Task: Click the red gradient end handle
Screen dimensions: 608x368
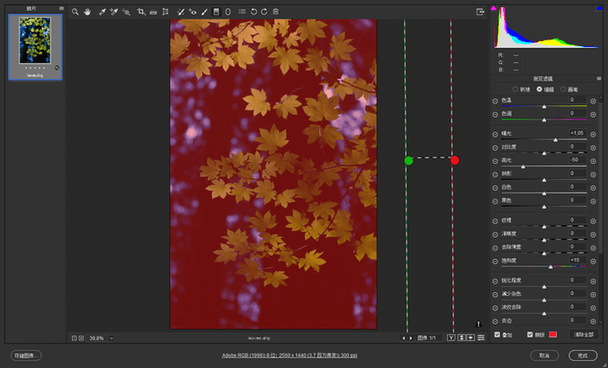Action: 455,160
